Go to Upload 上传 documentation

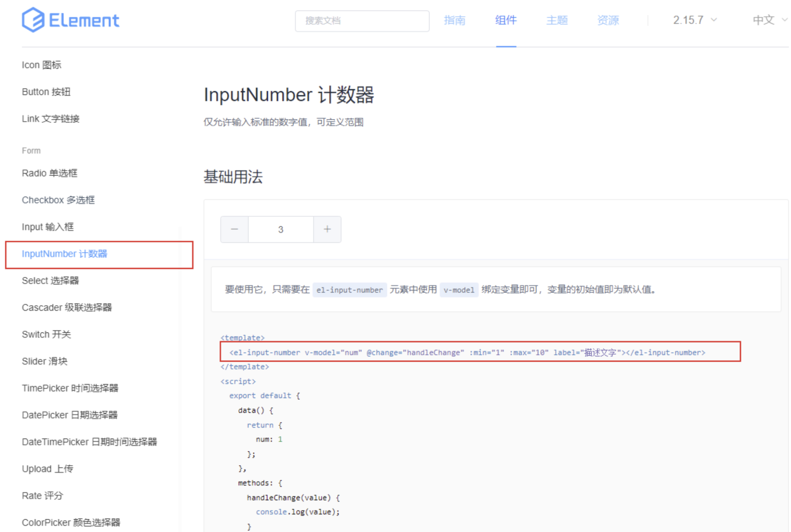[x=48, y=468]
